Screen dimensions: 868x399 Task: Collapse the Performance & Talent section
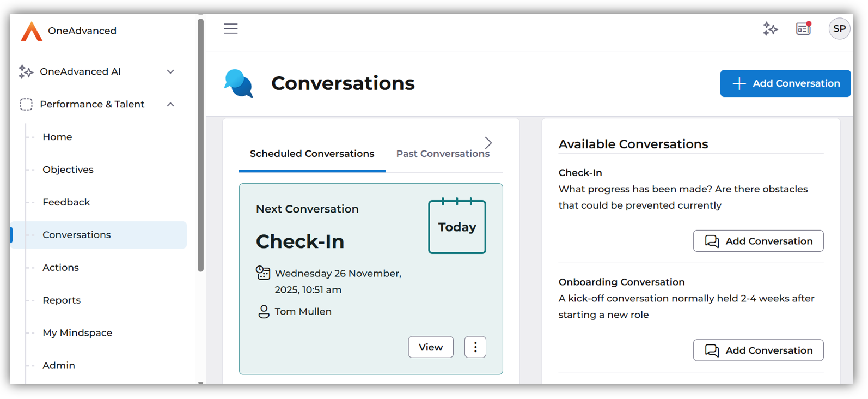click(170, 105)
